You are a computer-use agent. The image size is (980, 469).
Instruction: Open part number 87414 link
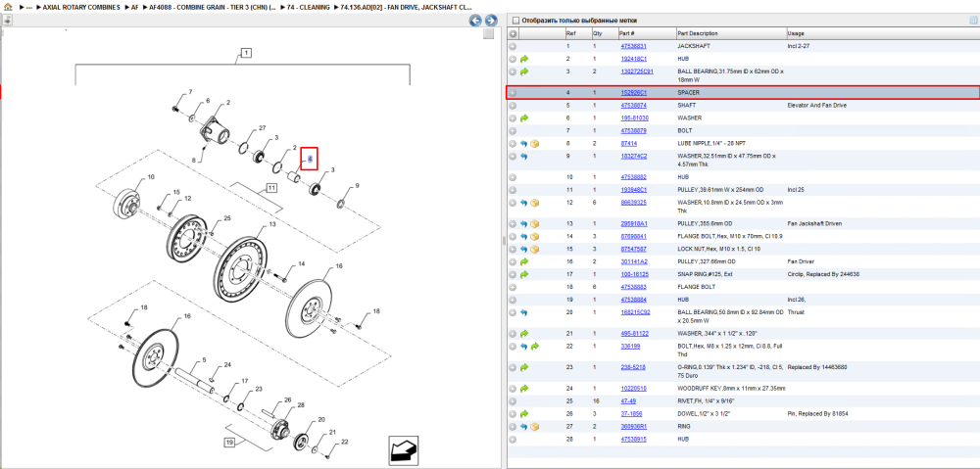(x=628, y=144)
